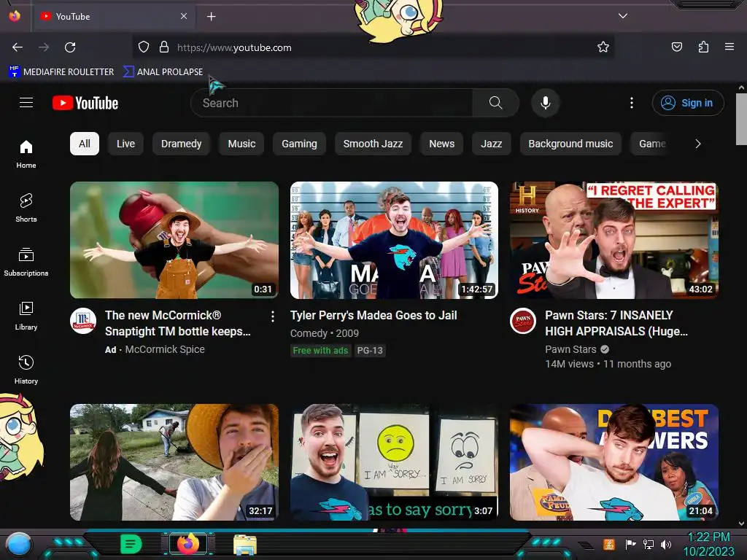Open the Start orb in taskbar
Image resolution: width=747 pixels, height=560 pixels.
pyautogui.click(x=19, y=545)
